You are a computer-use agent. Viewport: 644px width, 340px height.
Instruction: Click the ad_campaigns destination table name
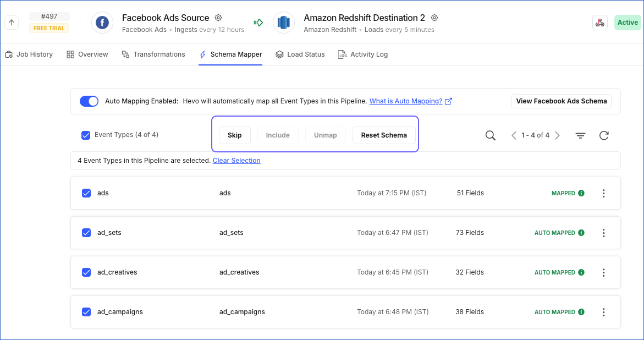click(243, 311)
